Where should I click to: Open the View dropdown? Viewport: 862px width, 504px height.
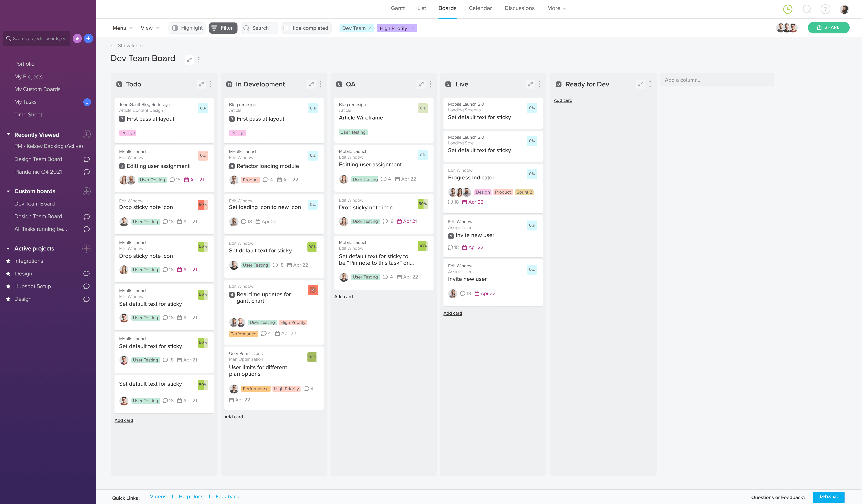click(150, 28)
